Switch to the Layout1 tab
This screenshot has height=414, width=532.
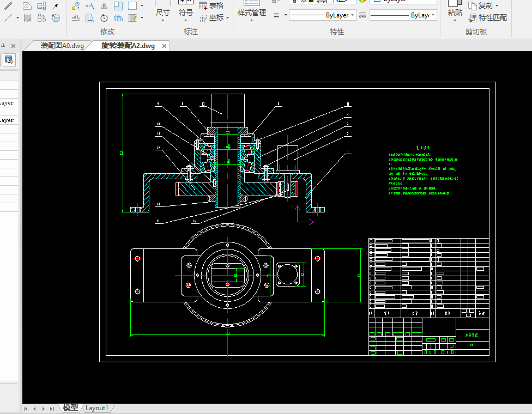(x=97, y=407)
